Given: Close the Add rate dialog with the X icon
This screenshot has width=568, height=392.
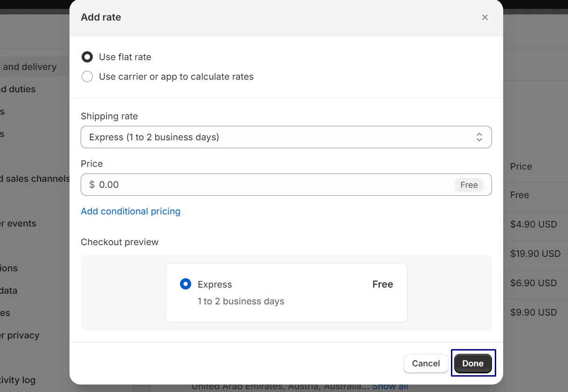Looking at the screenshot, I should [x=485, y=17].
